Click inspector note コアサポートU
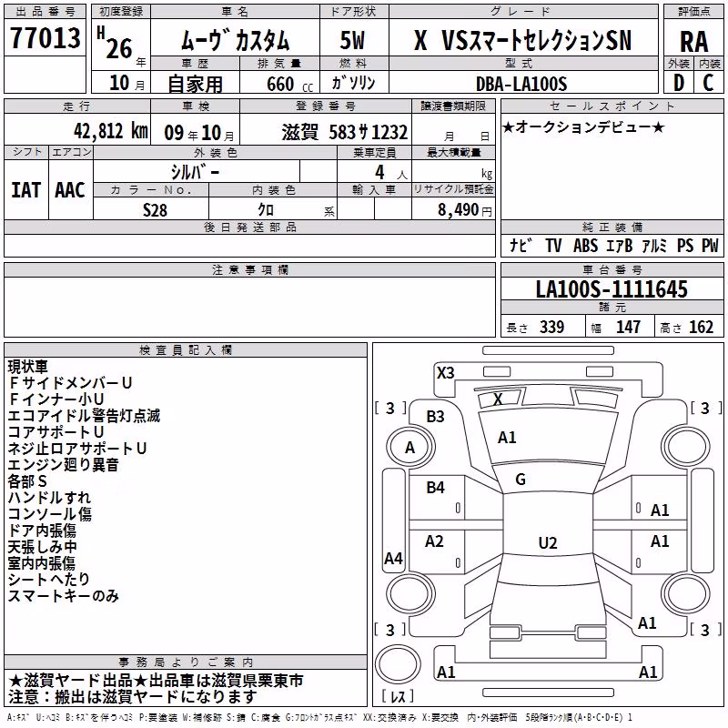728x728 pixels. (x=56, y=431)
